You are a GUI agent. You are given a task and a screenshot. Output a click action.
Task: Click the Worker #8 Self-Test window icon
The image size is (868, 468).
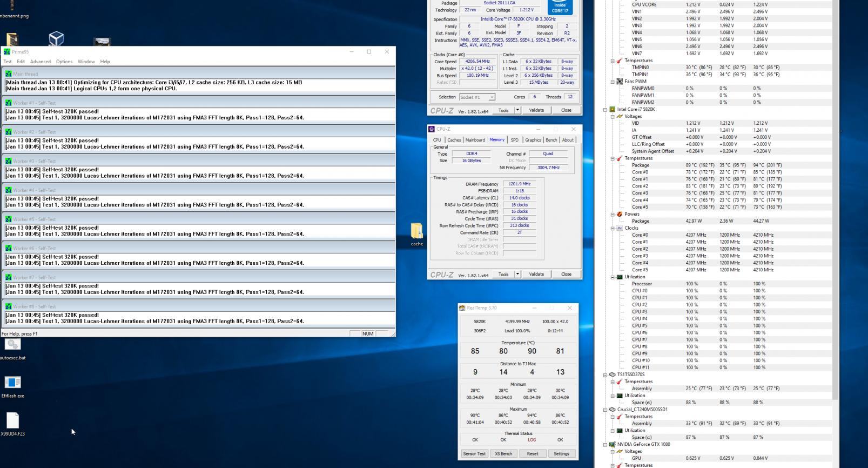click(x=9, y=306)
